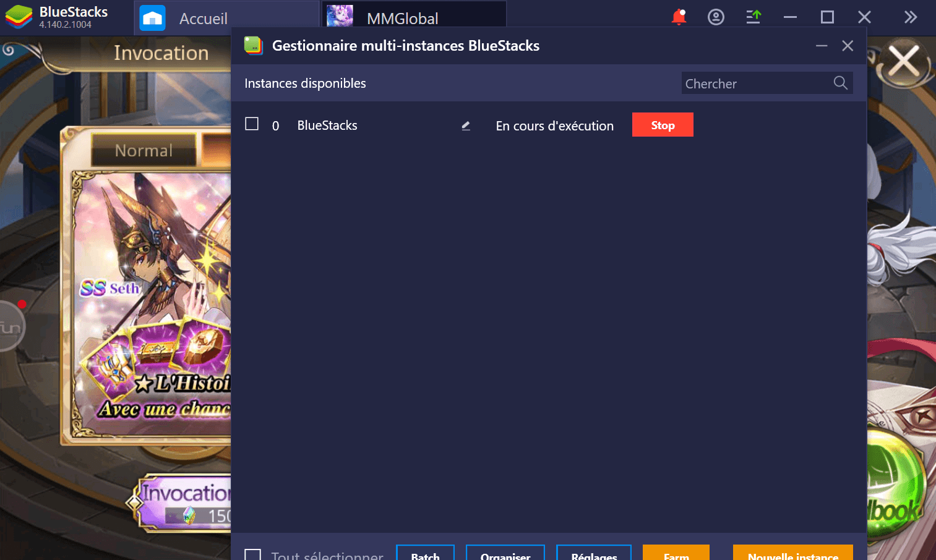Click the search magnifier icon
Screen dimensions: 936x560
tap(841, 83)
